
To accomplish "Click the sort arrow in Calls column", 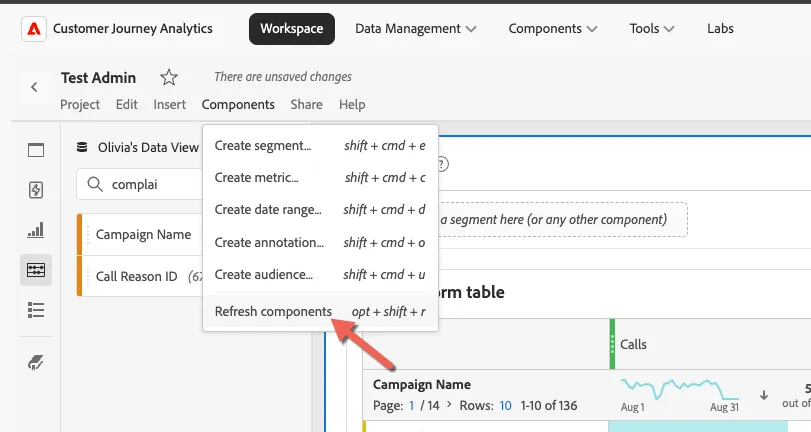I will pos(763,395).
